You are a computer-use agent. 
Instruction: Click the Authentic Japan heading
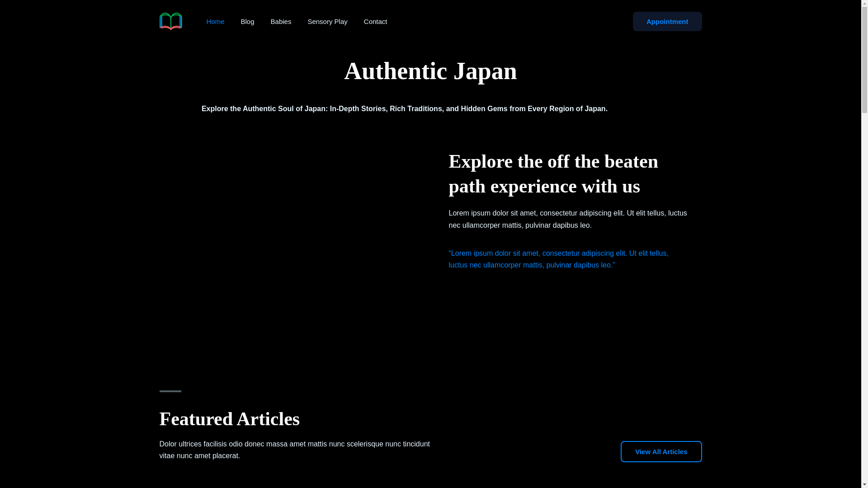point(430,71)
